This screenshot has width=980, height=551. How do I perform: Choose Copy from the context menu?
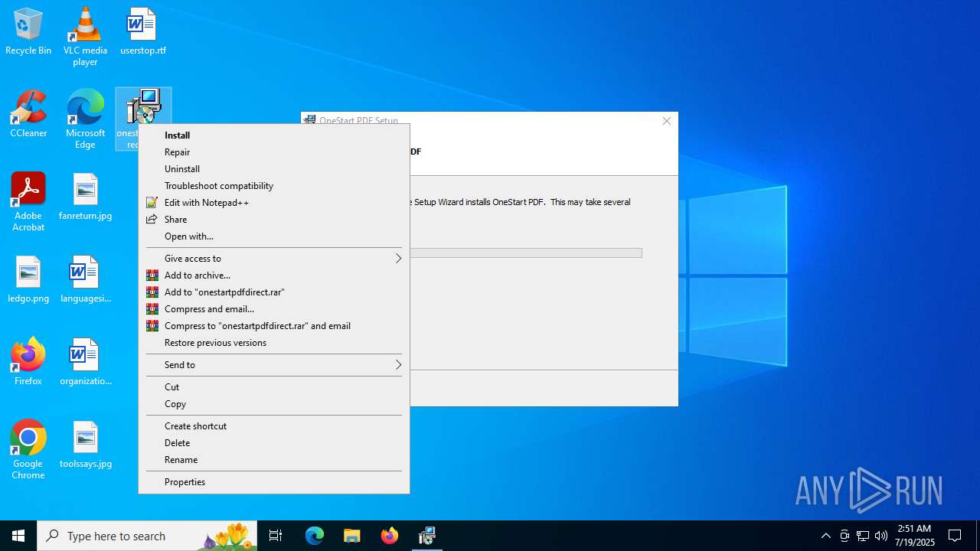click(274, 404)
